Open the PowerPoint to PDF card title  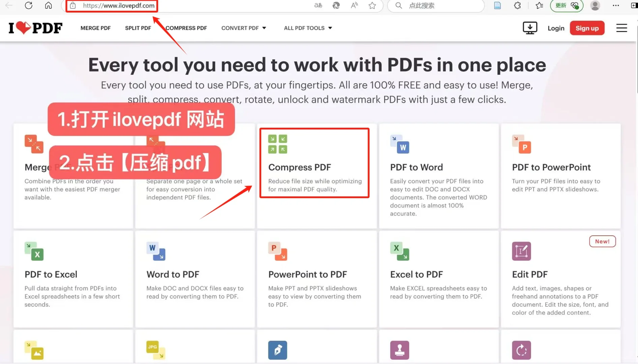(308, 274)
